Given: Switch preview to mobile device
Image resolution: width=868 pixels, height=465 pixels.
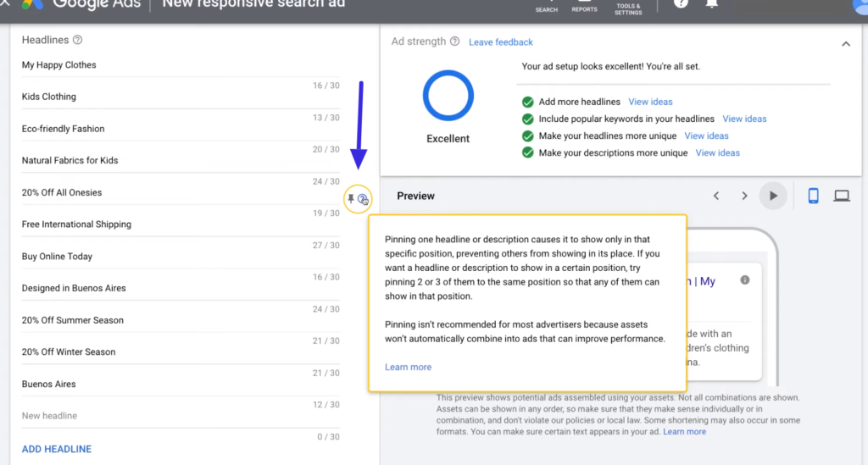Looking at the screenshot, I should pyautogui.click(x=813, y=196).
